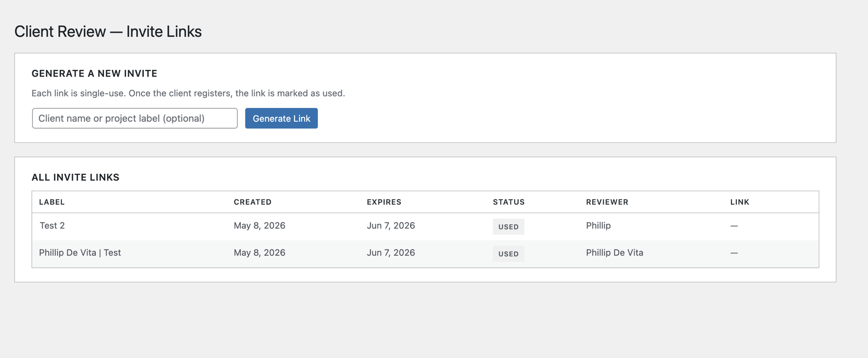868x358 pixels.
Task: Click the link dash in Phillip De Vita row
Action: coord(734,253)
